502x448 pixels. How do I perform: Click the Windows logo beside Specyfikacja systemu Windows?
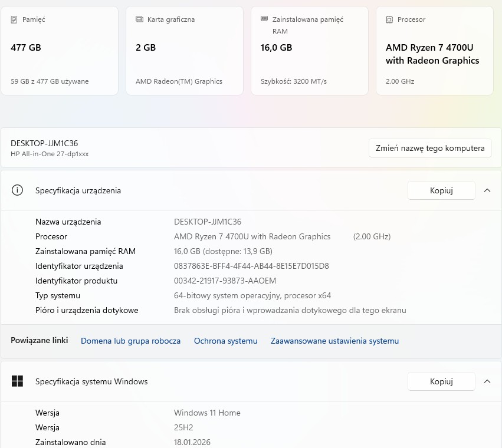tap(18, 381)
